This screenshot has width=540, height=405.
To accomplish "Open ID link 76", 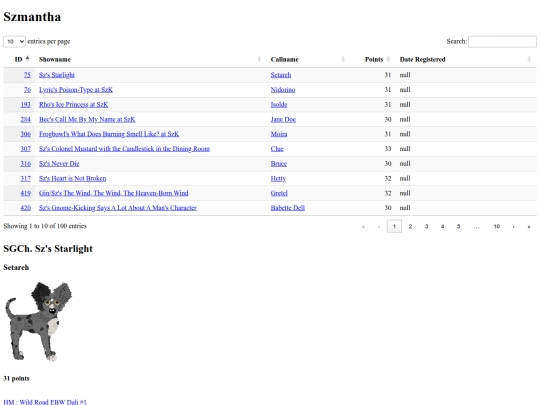I will click(x=27, y=90).
